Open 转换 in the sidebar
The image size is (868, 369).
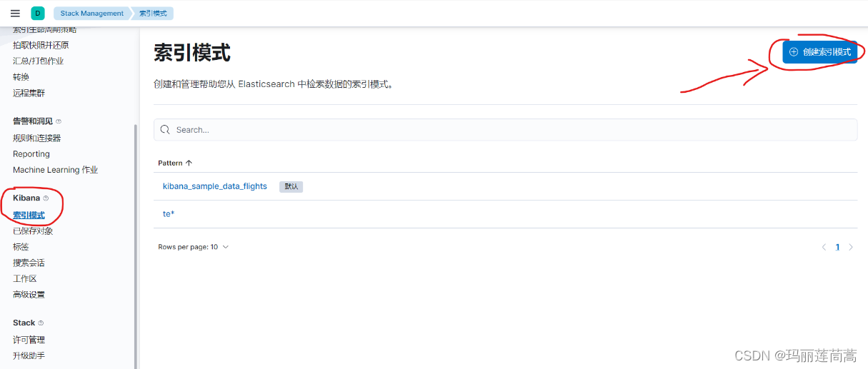click(21, 77)
